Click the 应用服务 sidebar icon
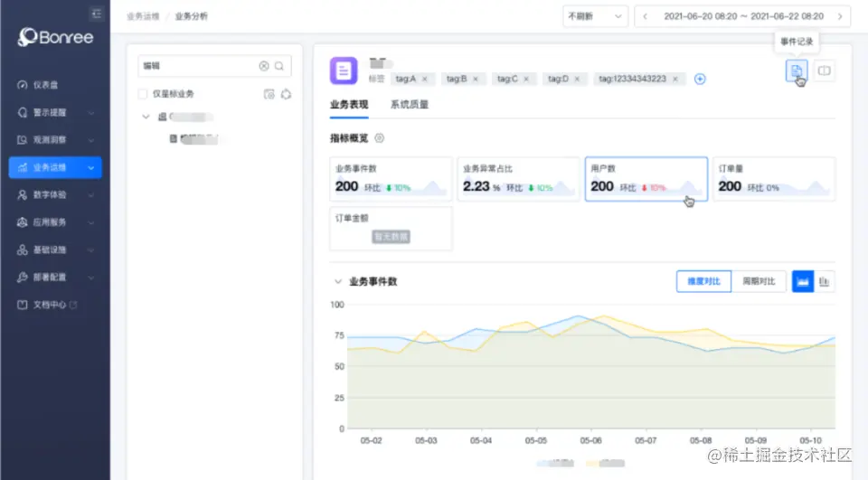 point(22,222)
